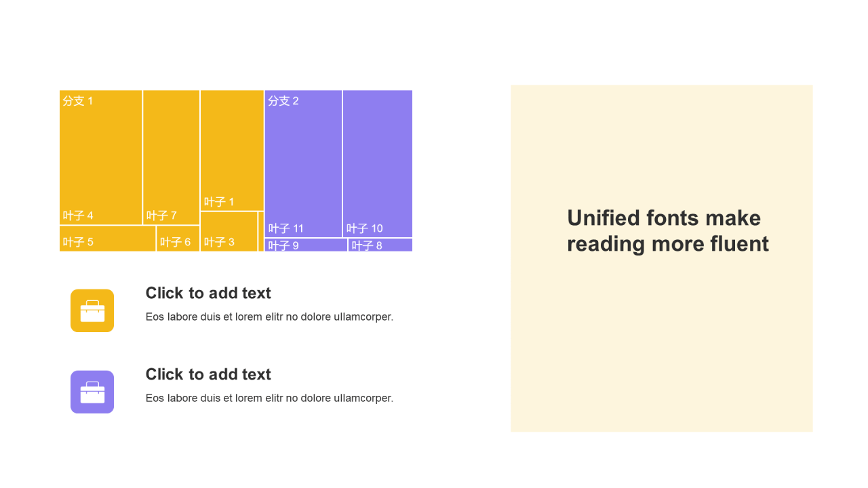Select the 叶子 8 purple block
Image resolution: width=868 pixels, height=488 pixels.
[x=380, y=245]
